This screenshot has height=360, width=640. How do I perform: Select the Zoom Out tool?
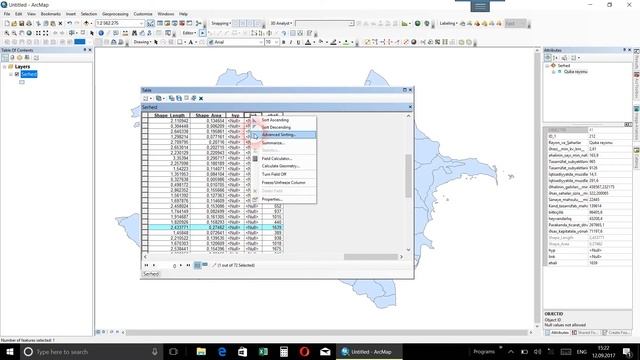click(x=14, y=33)
